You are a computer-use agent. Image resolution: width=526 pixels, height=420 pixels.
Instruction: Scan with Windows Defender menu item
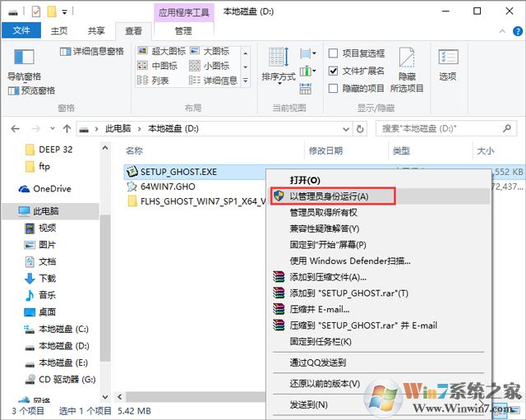381,261
